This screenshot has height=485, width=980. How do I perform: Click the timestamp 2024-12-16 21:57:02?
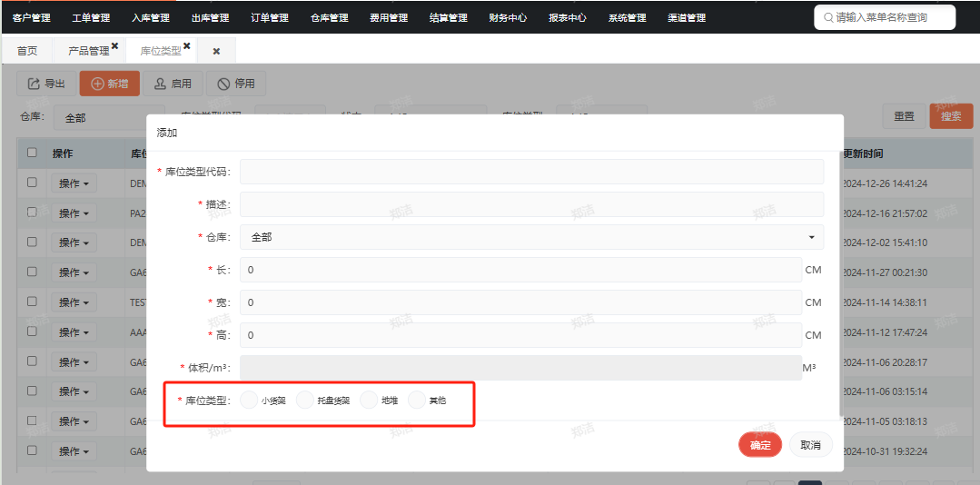885,213
